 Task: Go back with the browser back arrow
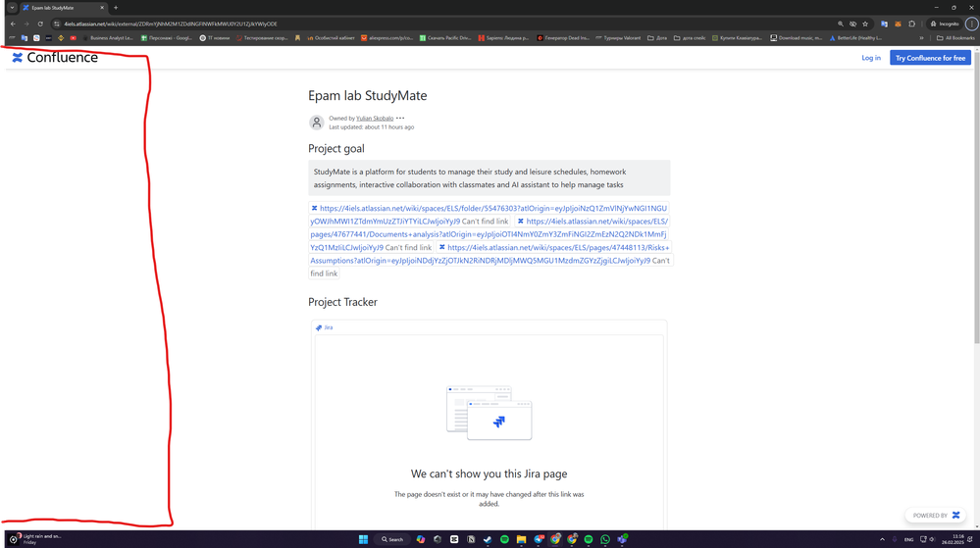[x=13, y=24]
